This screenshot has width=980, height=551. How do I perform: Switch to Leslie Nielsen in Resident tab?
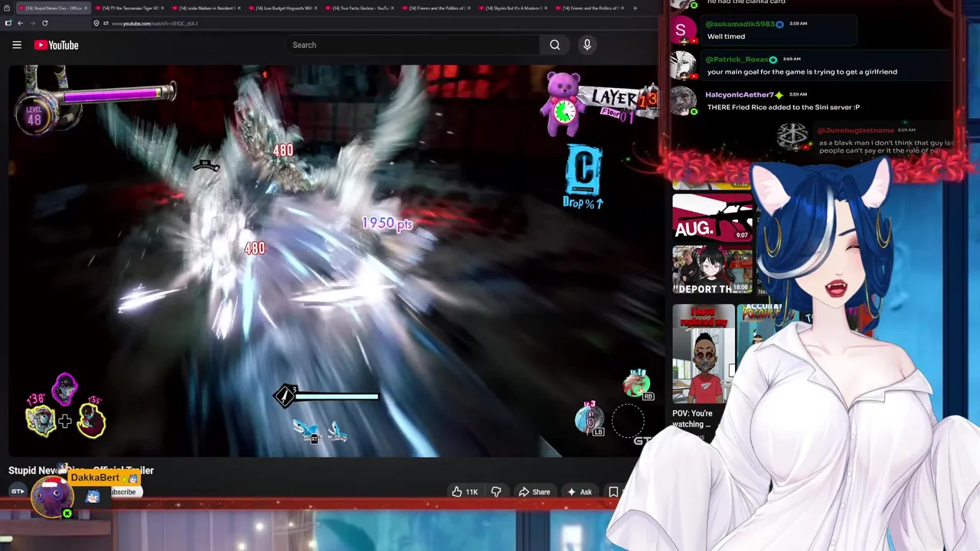[x=205, y=8]
